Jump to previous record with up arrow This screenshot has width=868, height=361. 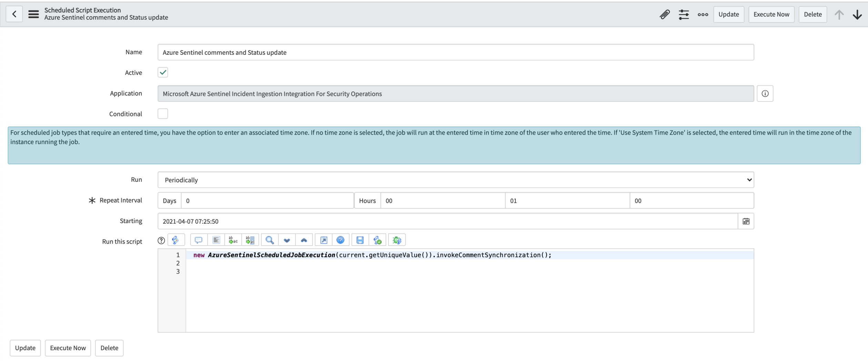coord(839,14)
